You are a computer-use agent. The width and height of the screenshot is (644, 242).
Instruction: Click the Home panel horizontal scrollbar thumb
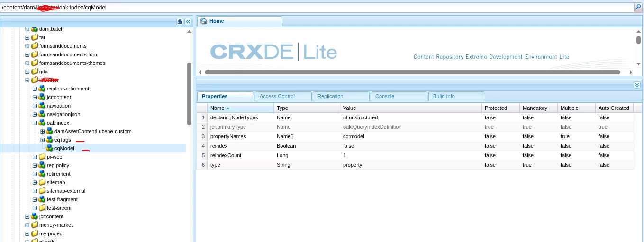click(x=412, y=72)
